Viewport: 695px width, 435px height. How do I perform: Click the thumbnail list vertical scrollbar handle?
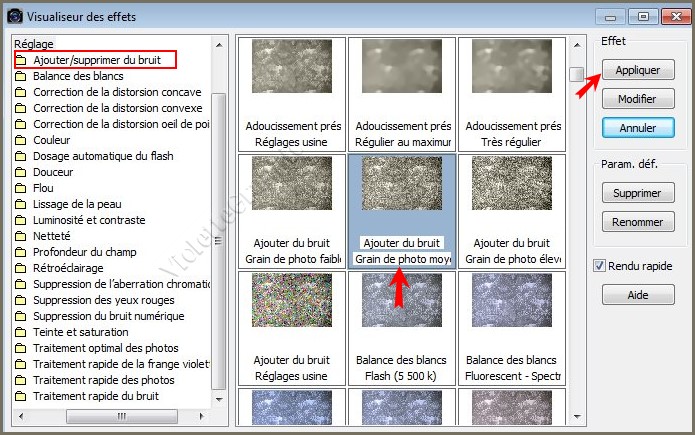click(x=576, y=74)
